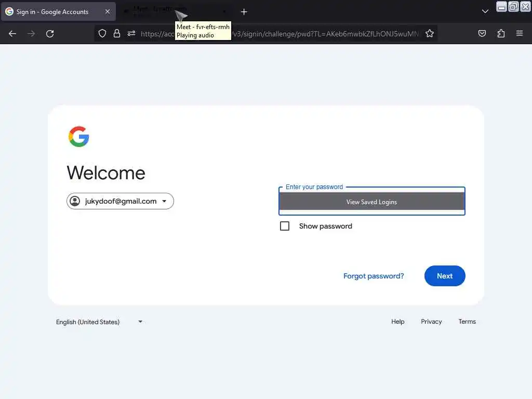Click the Next button

pyautogui.click(x=445, y=276)
